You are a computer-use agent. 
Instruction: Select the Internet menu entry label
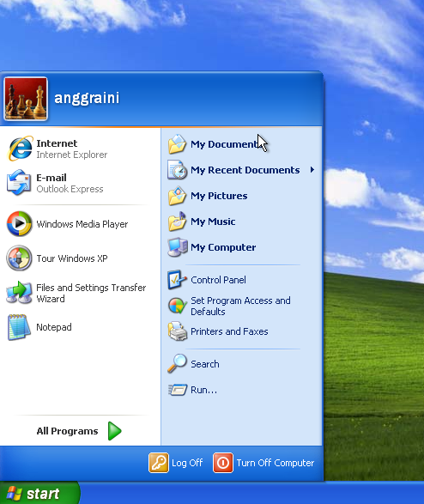click(57, 143)
